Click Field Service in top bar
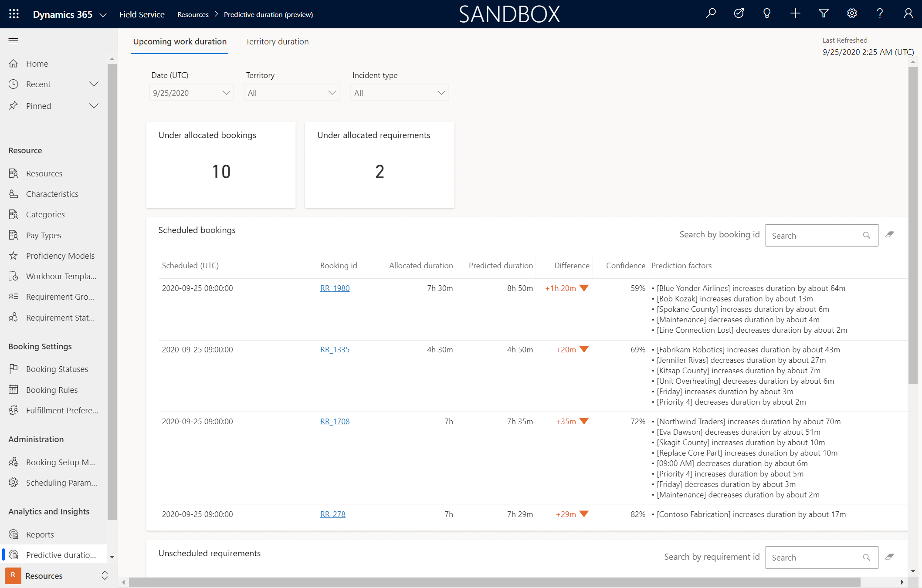 click(x=142, y=14)
